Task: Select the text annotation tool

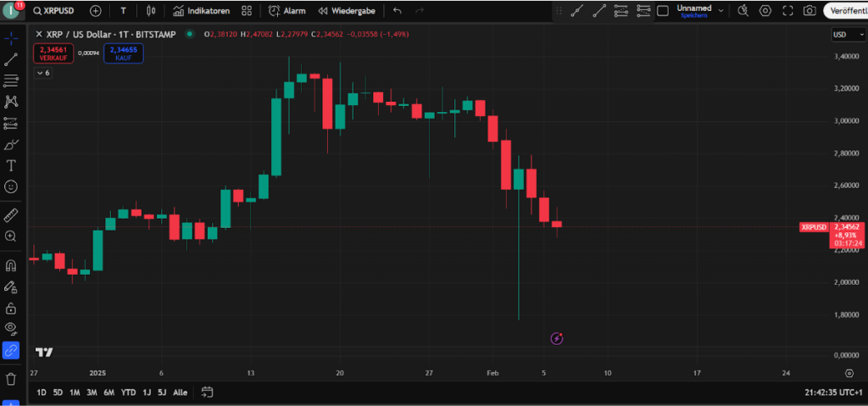Action: tap(11, 165)
